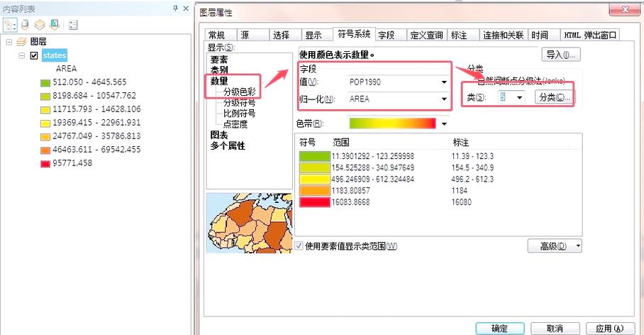Click red symbol for 16083.8668
Viewport: 644px width, 335px height.
(x=315, y=202)
